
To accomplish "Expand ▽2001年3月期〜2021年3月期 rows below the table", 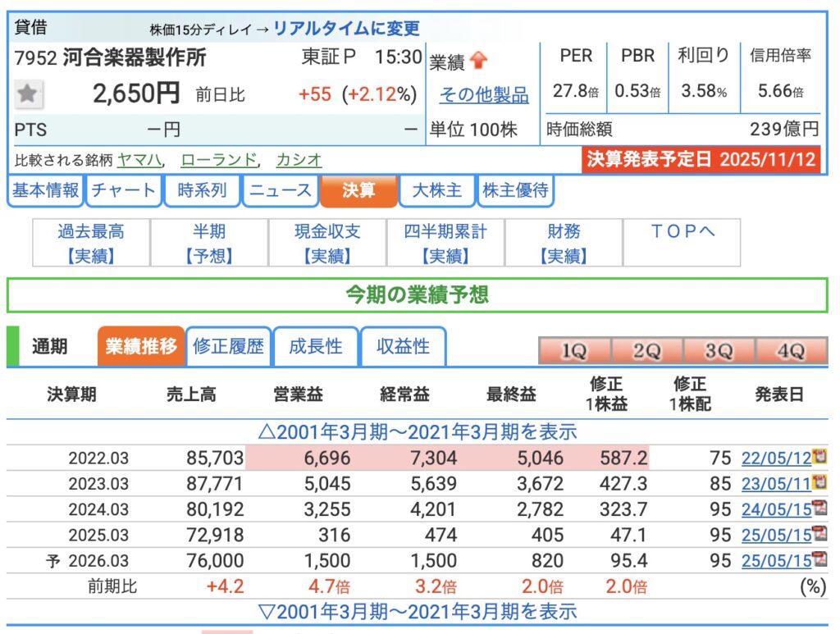I will 418,612.
